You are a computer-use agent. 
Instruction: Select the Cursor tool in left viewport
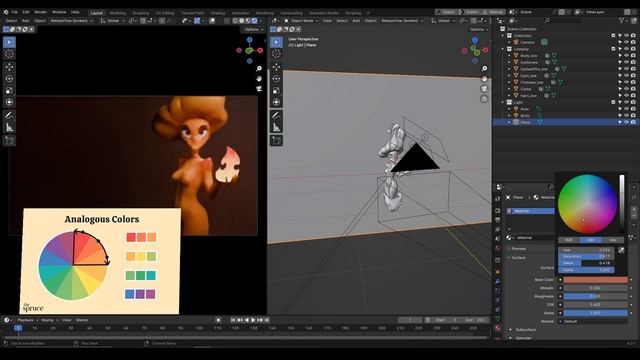(9, 54)
